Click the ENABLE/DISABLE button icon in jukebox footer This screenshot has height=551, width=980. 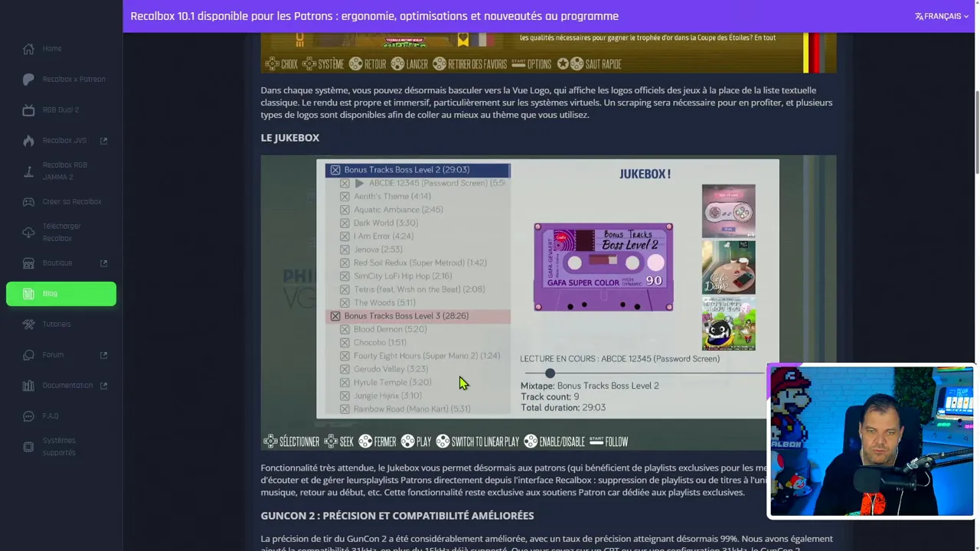coord(531,442)
